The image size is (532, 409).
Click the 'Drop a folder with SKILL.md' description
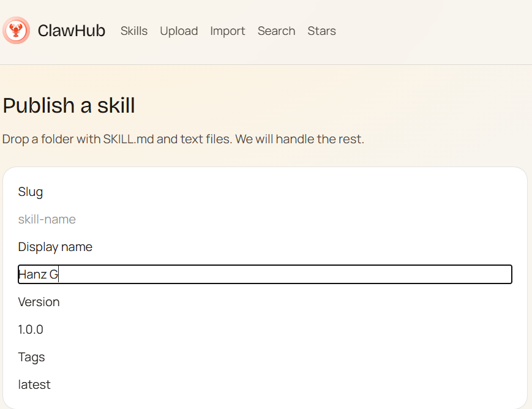[183, 139]
